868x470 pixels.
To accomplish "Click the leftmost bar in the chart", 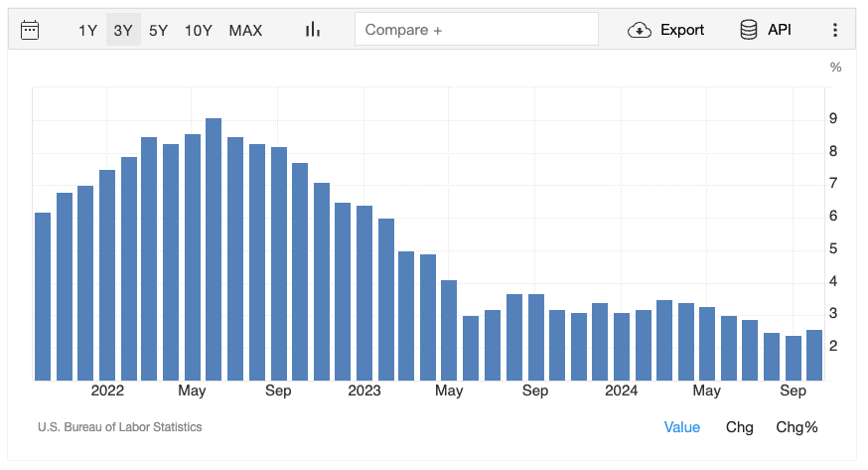I will tap(43, 296).
